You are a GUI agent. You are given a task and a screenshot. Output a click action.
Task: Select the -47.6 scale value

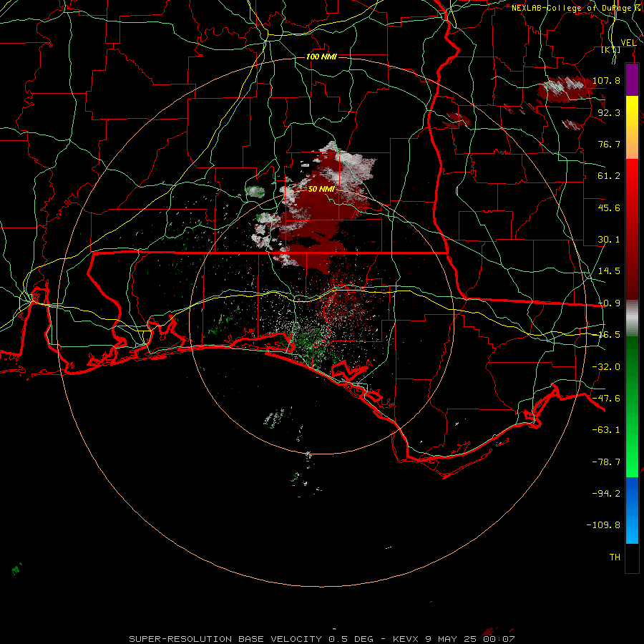[606, 399]
